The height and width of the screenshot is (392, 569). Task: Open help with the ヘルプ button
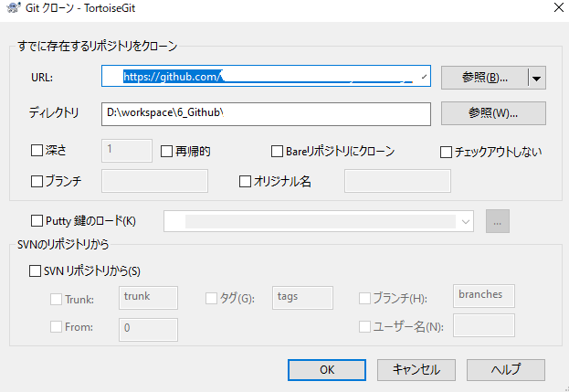[x=505, y=369]
